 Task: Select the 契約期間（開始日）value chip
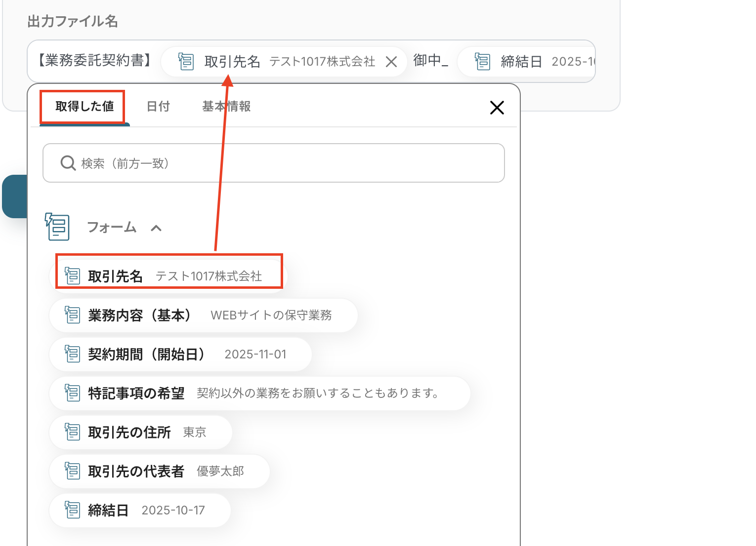pyautogui.click(x=181, y=354)
